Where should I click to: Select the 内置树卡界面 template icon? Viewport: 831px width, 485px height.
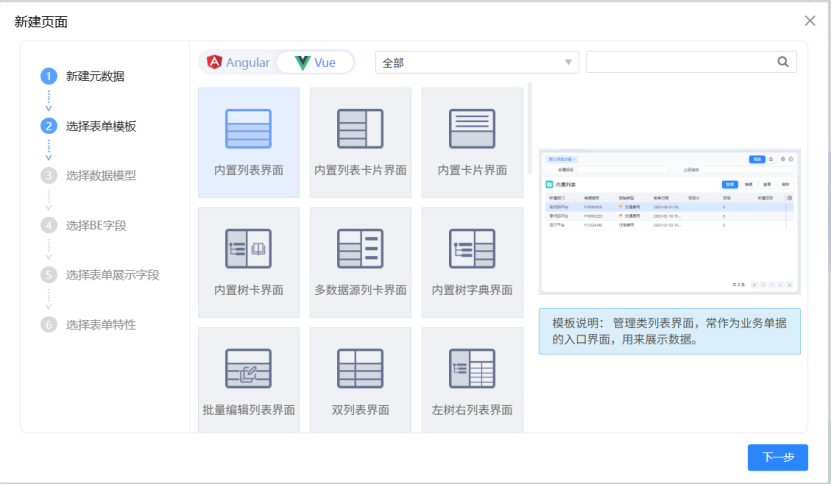pyautogui.click(x=248, y=249)
